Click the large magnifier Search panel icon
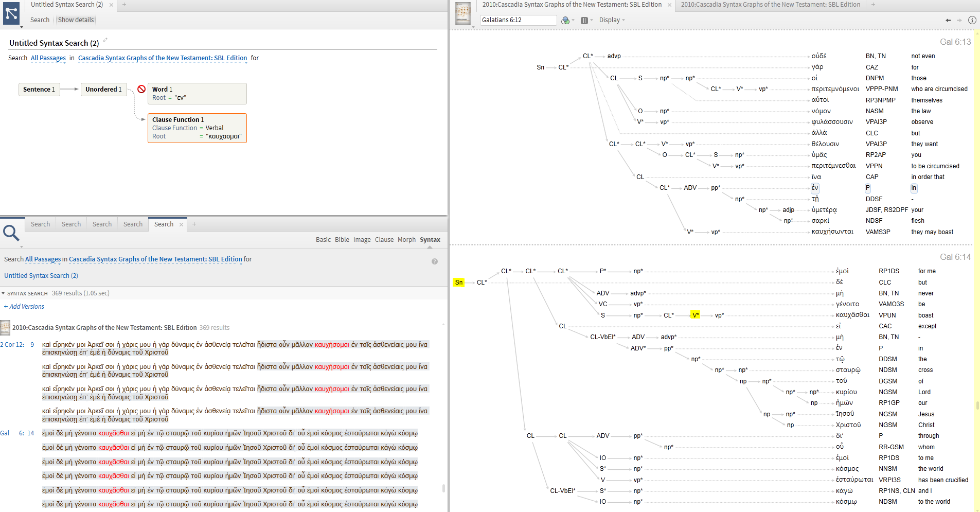980x512 pixels. click(x=11, y=233)
